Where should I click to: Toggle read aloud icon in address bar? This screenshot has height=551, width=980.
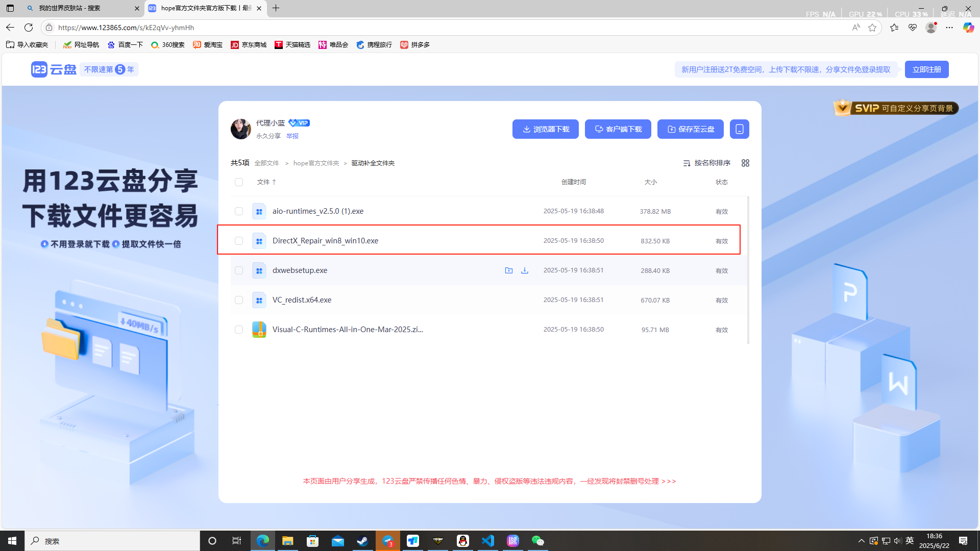coord(856,28)
